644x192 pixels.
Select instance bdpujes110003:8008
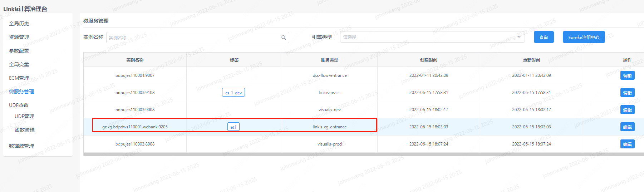point(135,144)
